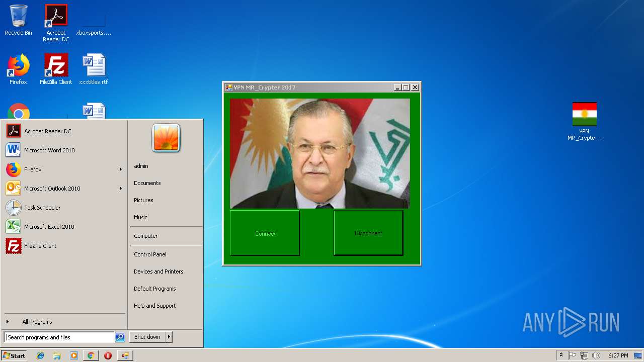644x362 pixels.
Task: Open Computer from Start menu
Action: [146, 236]
